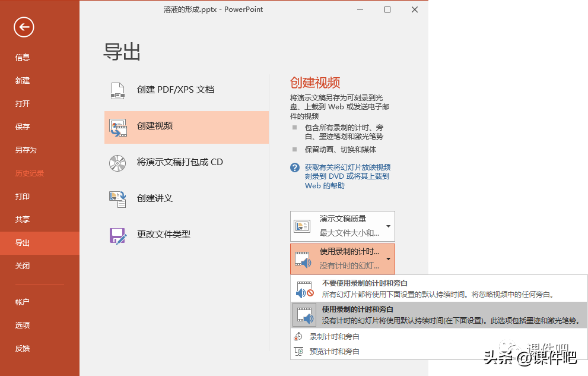Click the 演示文稿质量 slide icon
This screenshot has width=588, height=376.
(302, 226)
